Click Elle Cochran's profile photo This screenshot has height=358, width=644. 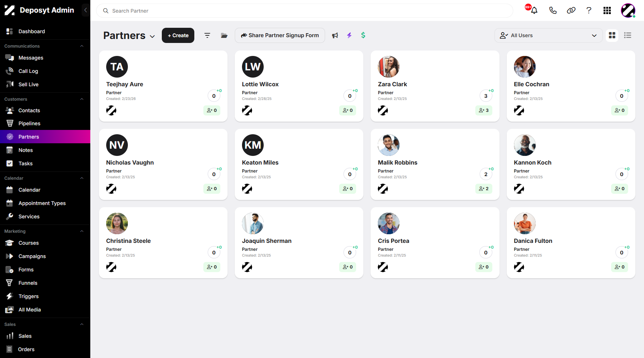click(524, 67)
